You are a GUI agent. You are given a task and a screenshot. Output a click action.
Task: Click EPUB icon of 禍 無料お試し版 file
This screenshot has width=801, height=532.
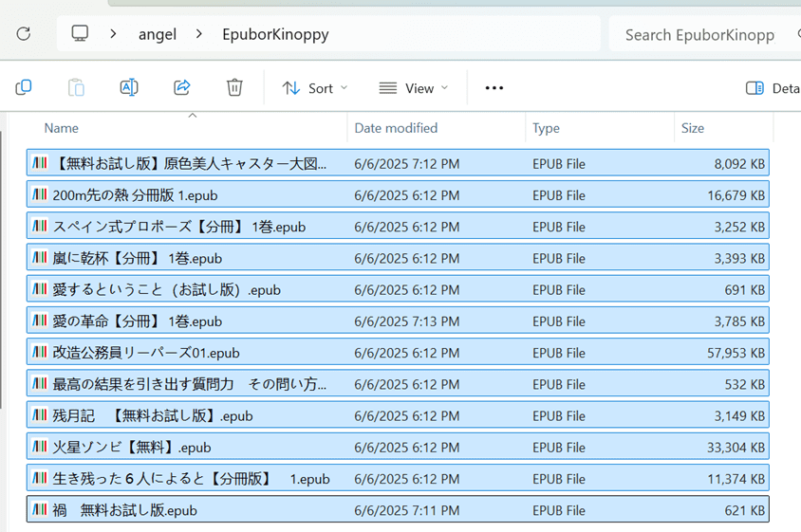[x=39, y=509]
